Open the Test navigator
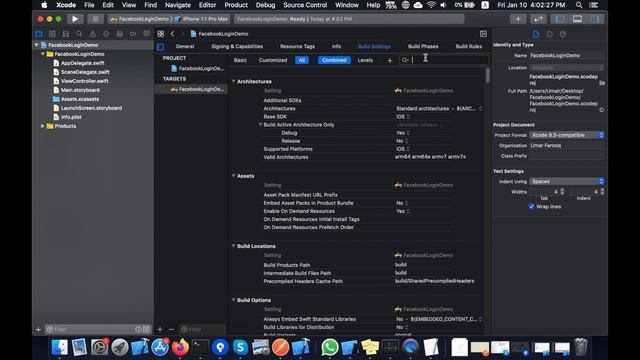Image resolution: width=640 pixels, height=360 pixels. point(106,34)
